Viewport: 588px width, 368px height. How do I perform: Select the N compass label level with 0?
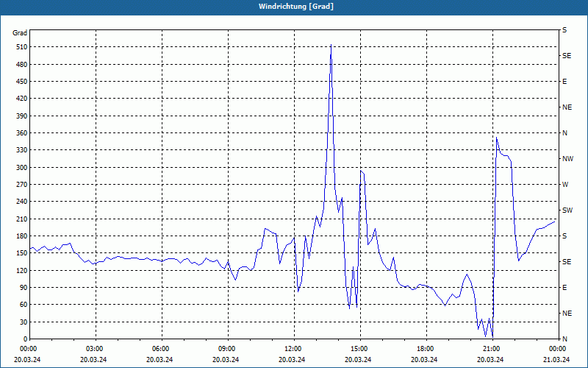coord(564,339)
